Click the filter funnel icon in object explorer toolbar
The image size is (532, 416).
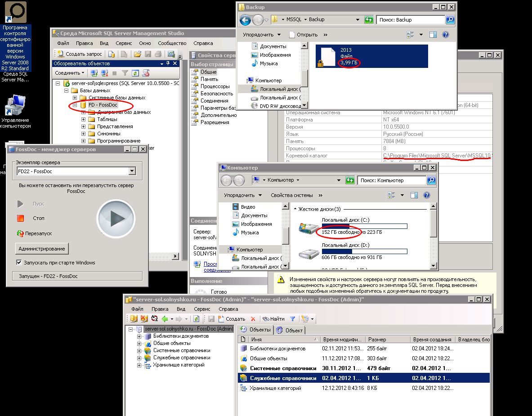tap(125, 73)
